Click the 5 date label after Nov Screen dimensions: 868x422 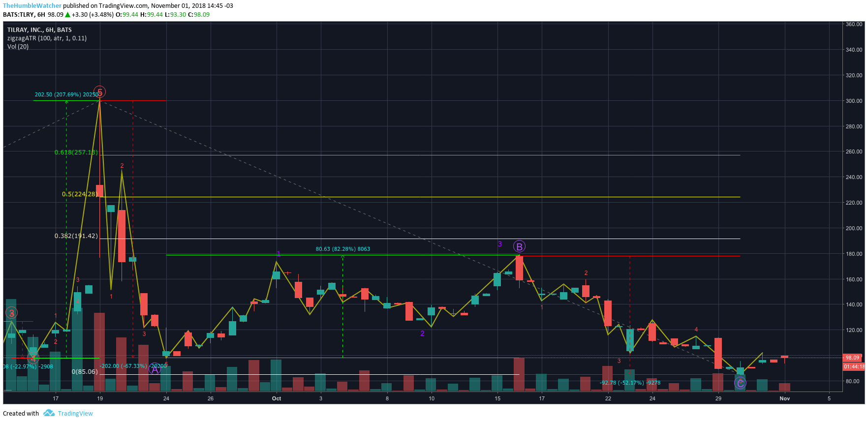tap(829, 398)
